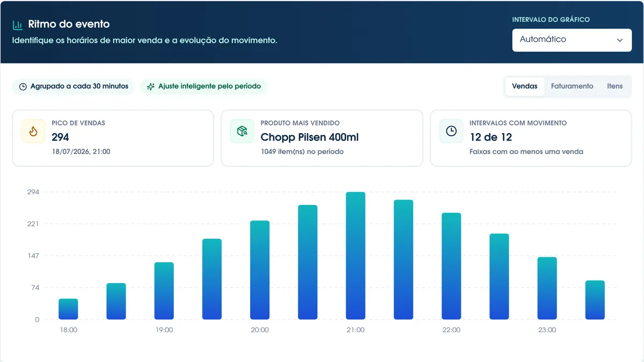This screenshot has height=362, width=644.
Task: Click the subtitle about horários de maior venda
Action: click(145, 40)
